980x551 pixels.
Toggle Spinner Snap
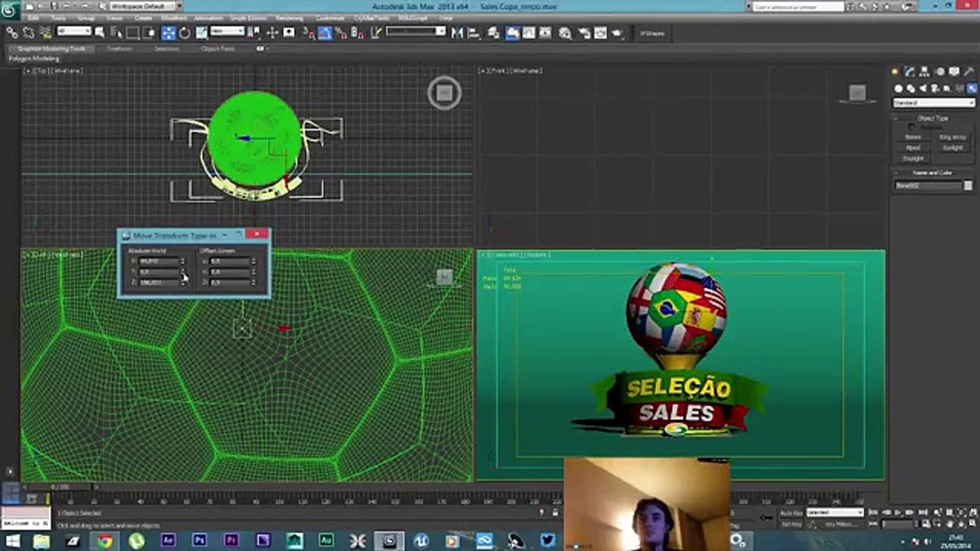pos(357,33)
